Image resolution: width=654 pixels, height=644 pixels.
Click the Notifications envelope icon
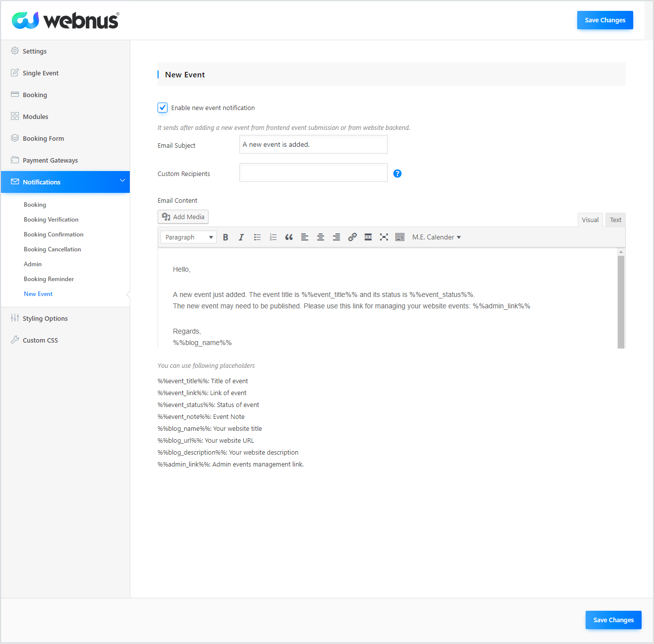pyautogui.click(x=15, y=181)
